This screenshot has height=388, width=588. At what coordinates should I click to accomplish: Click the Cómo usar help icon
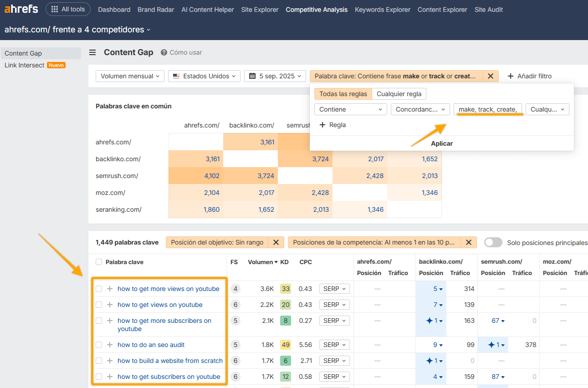coord(164,52)
